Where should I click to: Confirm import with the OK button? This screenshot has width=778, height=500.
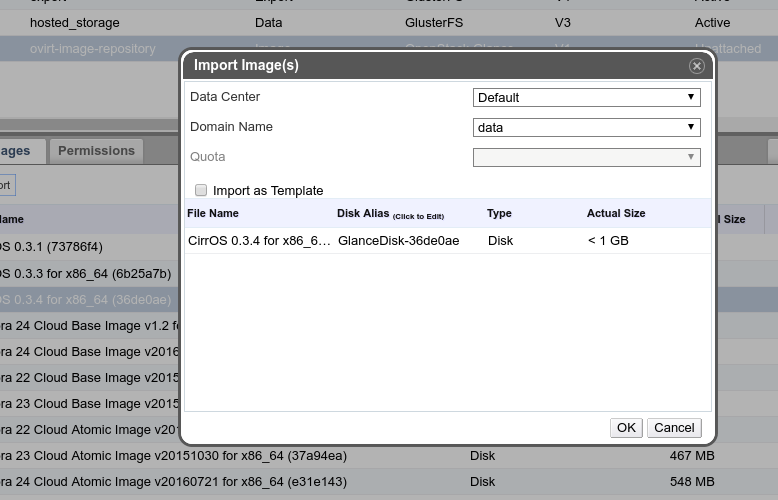(626, 427)
